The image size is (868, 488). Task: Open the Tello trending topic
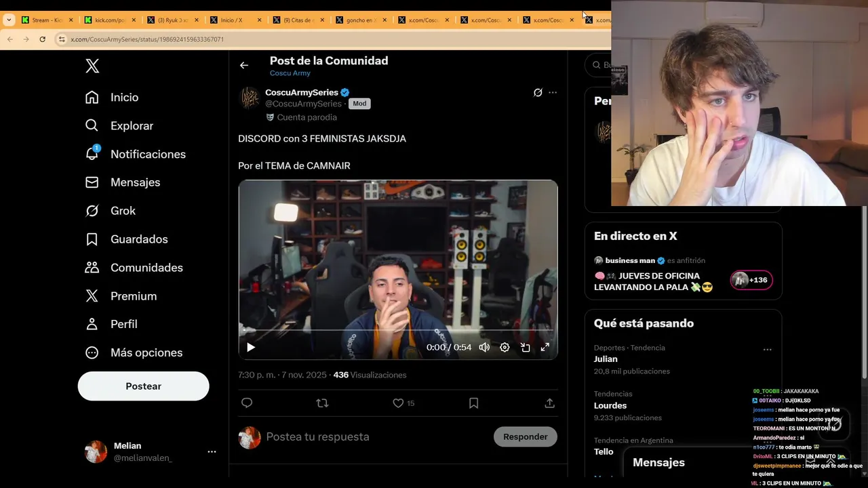tap(604, 451)
